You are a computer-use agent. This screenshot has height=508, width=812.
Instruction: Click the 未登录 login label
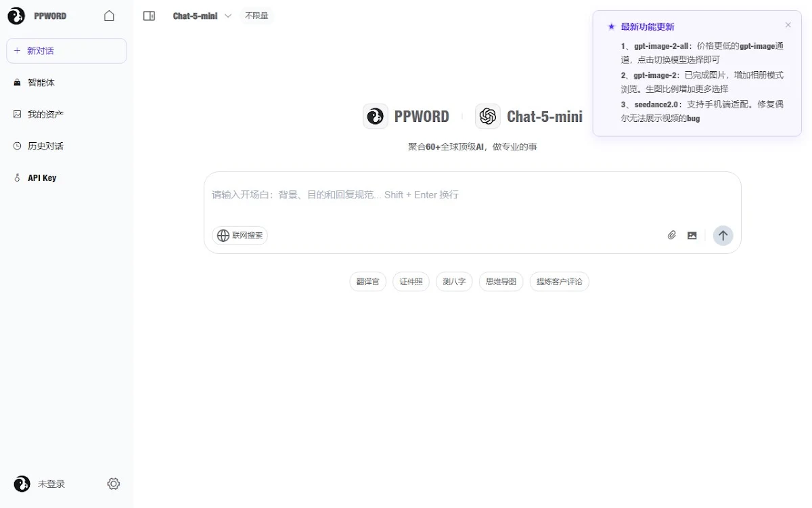(51, 484)
